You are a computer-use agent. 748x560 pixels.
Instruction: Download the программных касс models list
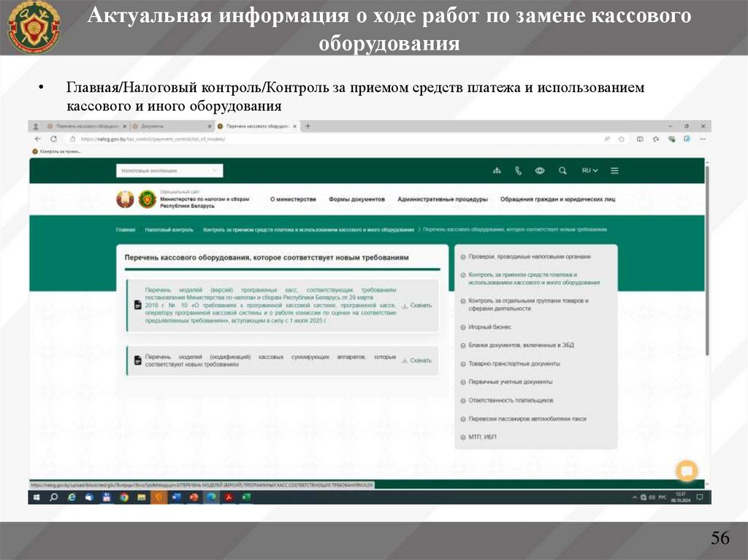[x=417, y=305]
